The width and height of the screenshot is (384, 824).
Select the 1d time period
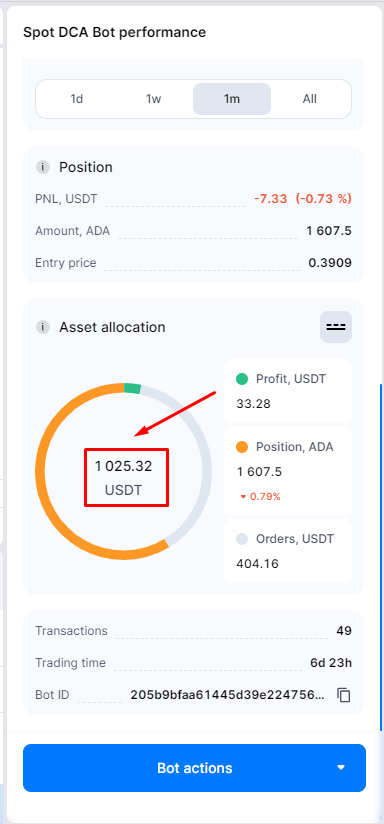pos(77,99)
